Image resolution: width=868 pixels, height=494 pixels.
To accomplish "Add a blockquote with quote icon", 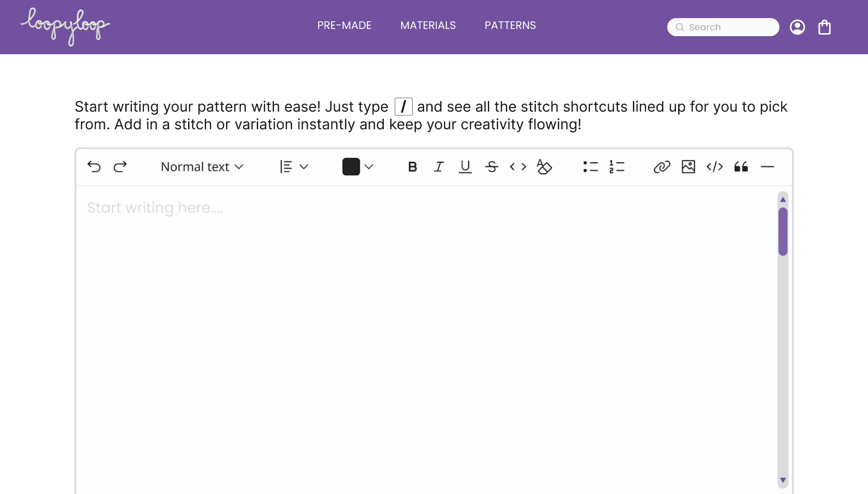I will (x=741, y=167).
